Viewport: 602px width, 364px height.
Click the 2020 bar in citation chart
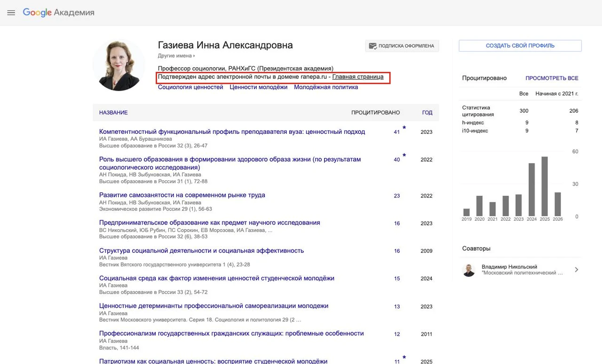click(x=479, y=206)
